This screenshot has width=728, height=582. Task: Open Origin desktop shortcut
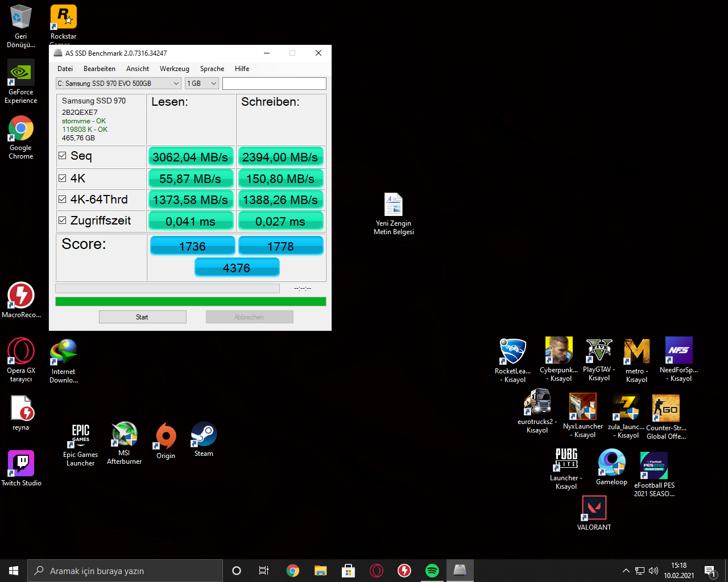click(166, 441)
